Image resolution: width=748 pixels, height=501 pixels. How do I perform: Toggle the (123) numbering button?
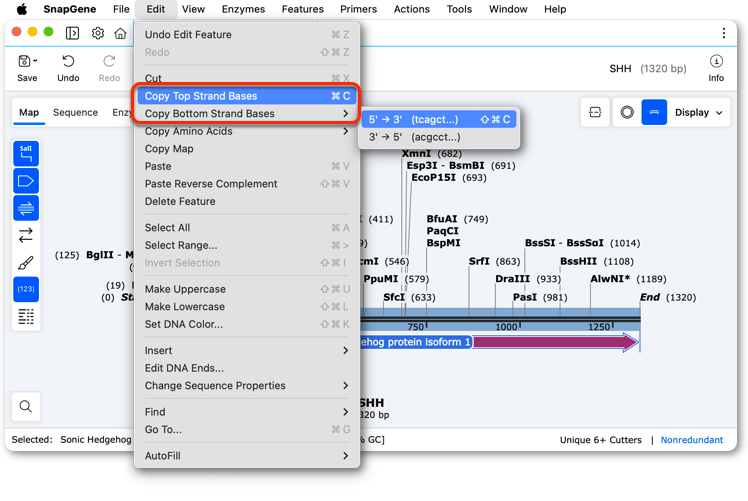click(26, 289)
